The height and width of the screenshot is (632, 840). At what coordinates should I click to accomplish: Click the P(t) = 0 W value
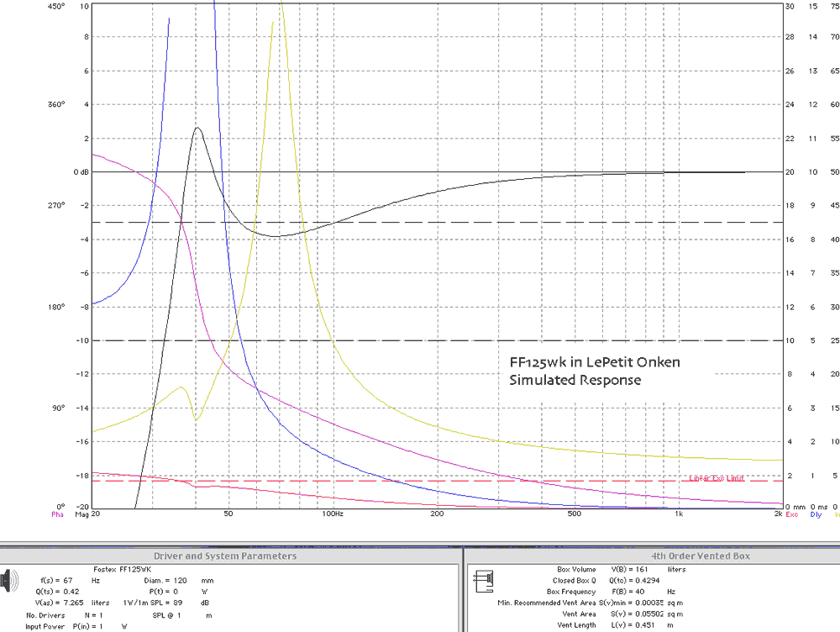point(178,592)
